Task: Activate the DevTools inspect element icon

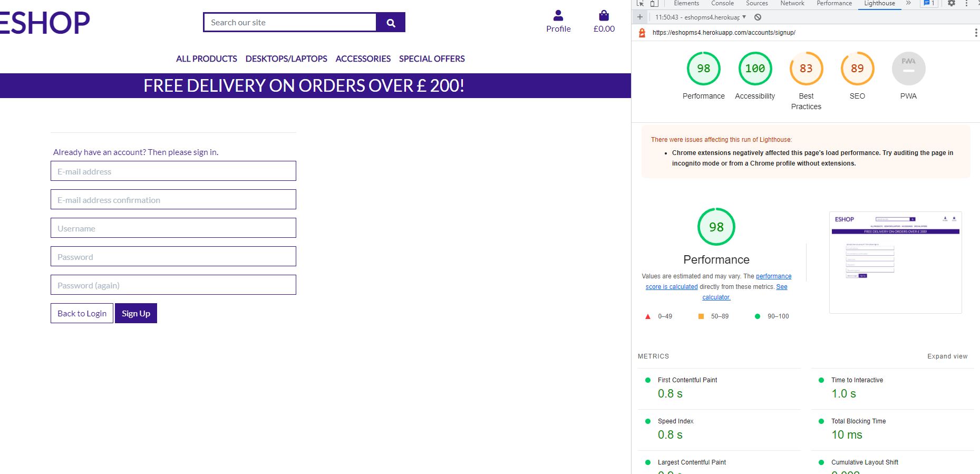Action: coord(640,3)
